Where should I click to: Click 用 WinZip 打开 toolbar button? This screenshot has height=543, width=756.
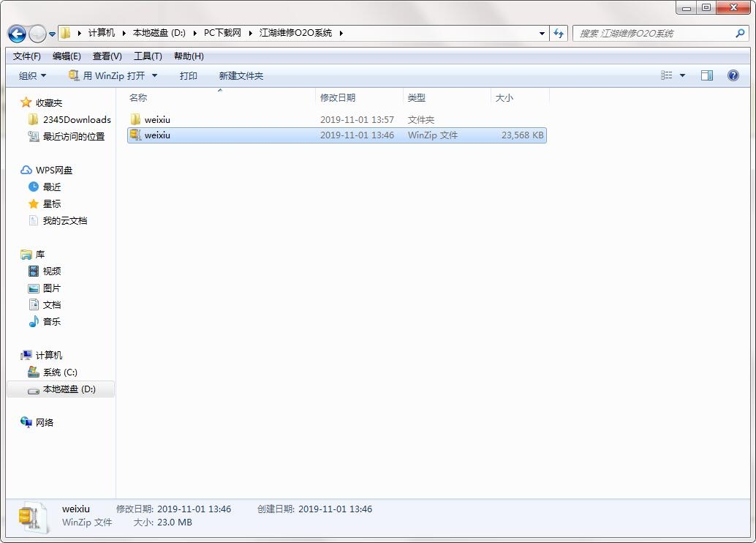point(107,76)
